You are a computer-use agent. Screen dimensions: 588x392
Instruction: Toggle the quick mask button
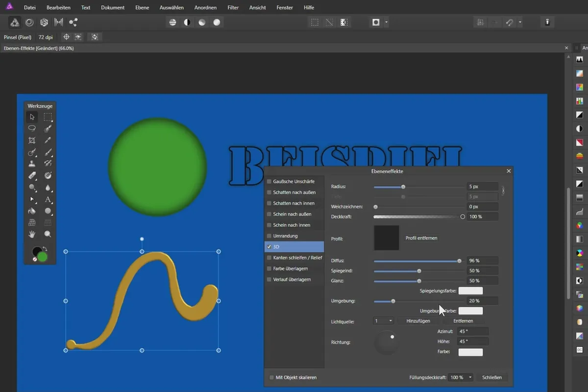[376, 22]
